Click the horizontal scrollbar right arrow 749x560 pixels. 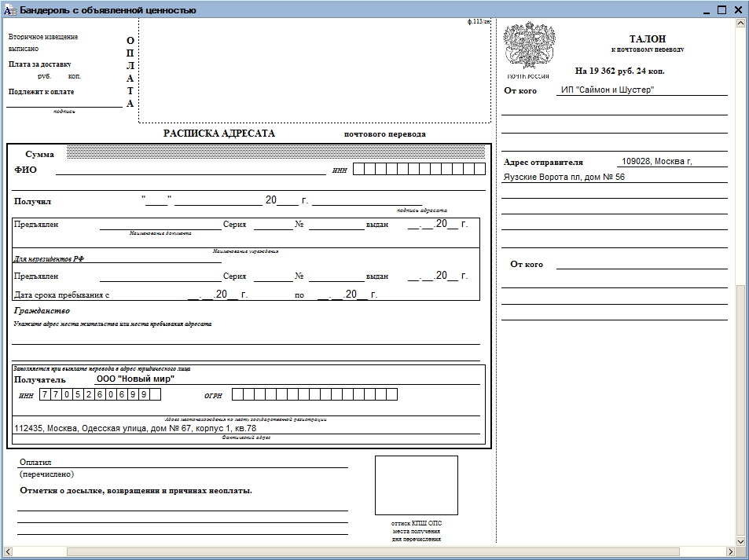(x=731, y=552)
